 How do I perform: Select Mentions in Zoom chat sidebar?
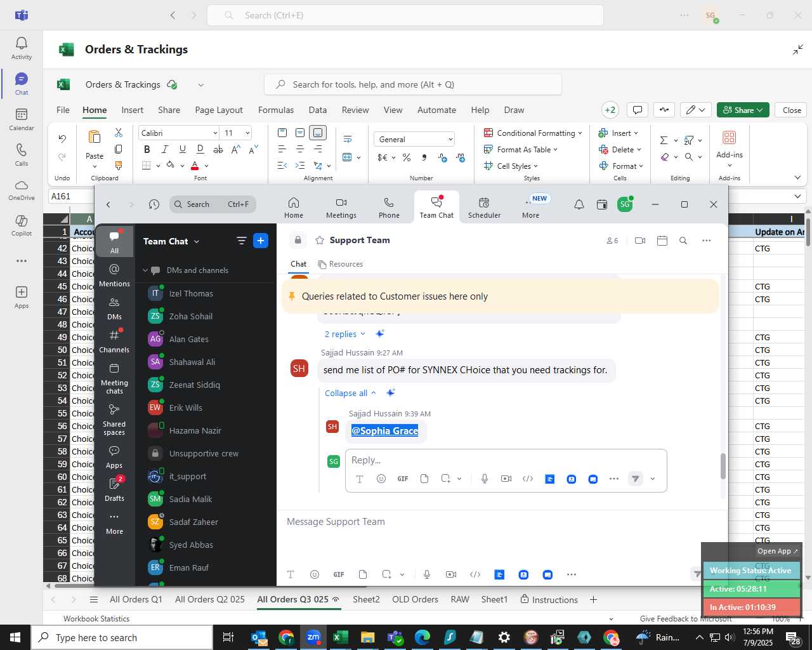tap(114, 275)
